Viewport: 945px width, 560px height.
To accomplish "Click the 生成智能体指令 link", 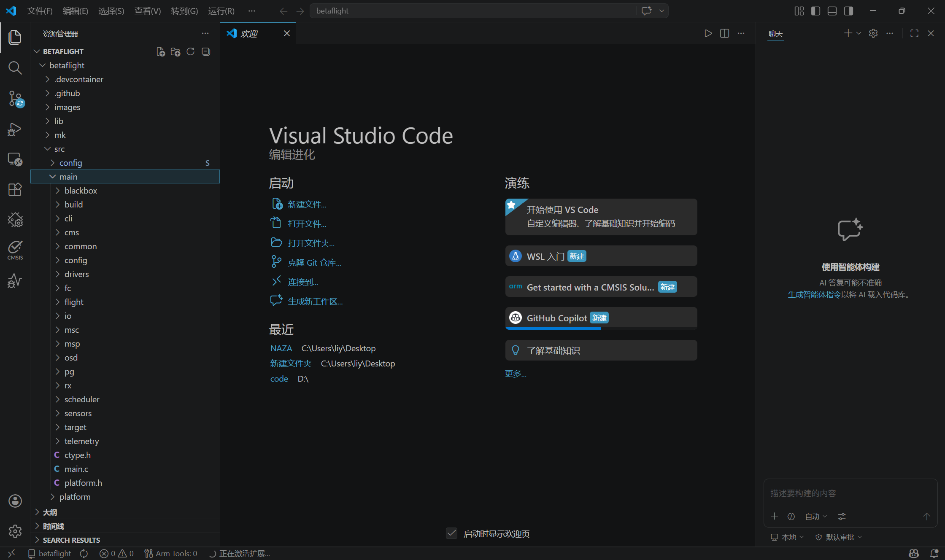I will [814, 294].
